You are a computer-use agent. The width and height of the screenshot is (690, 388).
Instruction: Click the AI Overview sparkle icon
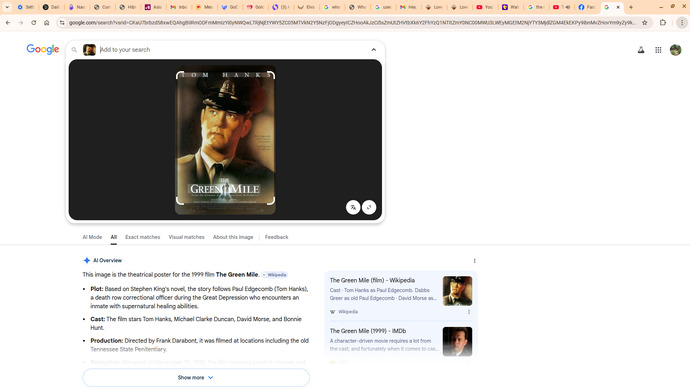tap(87, 260)
